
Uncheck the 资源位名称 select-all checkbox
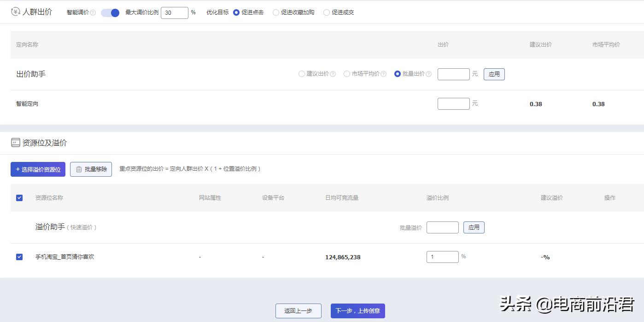pos(19,197)
